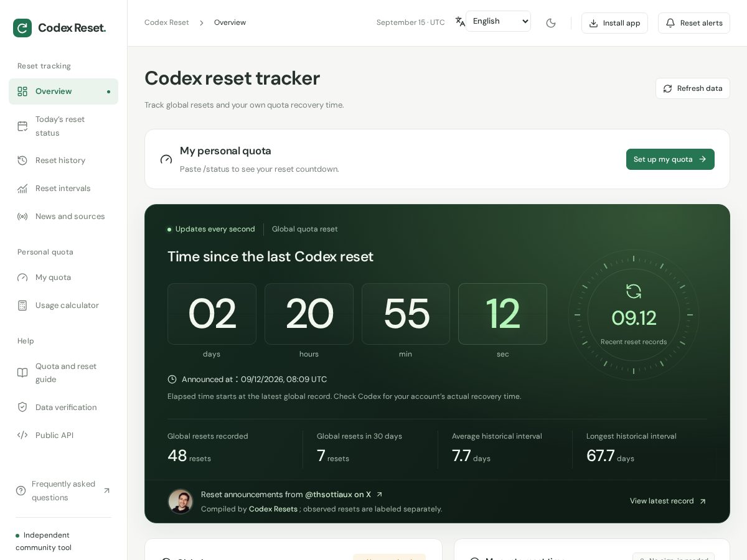Screen dimensions: 747x560
Task: Open the Overview sidebar item
Action: click(63, 91)
